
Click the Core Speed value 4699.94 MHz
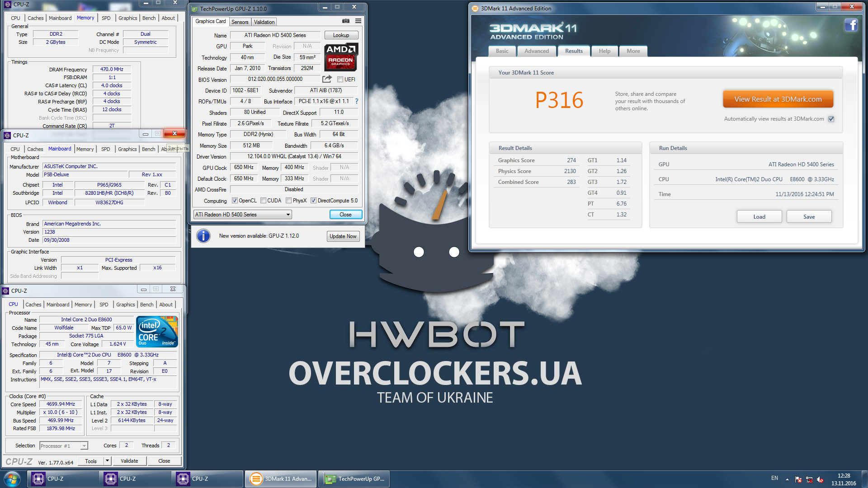coord(61,404)
